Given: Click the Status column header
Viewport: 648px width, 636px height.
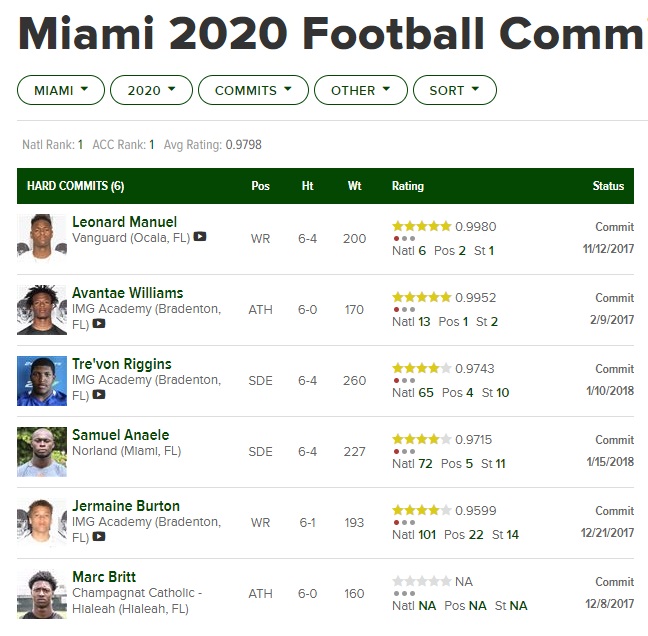Looking at the screenshot, I should [608, 186].
